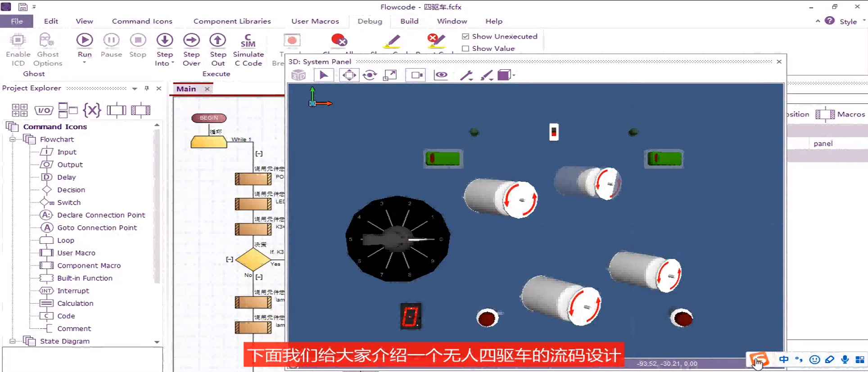The image size is (868, 372).
Task: Click the camera icon in System Panel toolbar
Action: tap(416, 75)
